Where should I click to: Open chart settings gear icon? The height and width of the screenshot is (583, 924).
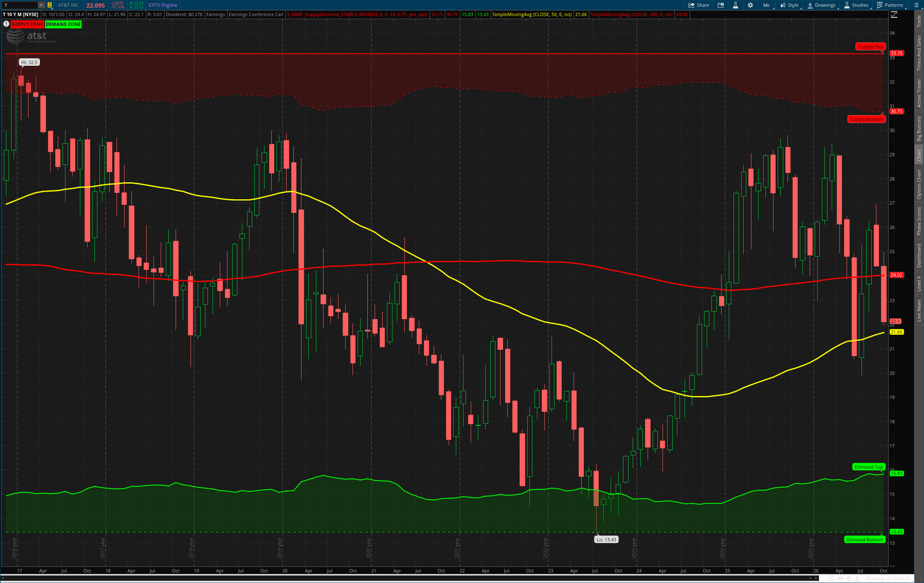(750, 5)
